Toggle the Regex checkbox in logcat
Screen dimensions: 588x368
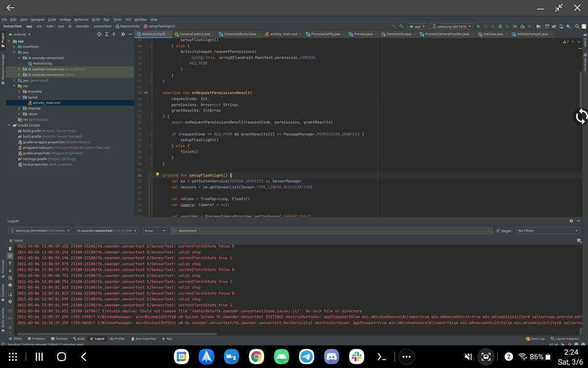pyautogui.click(x=498, y=231)
